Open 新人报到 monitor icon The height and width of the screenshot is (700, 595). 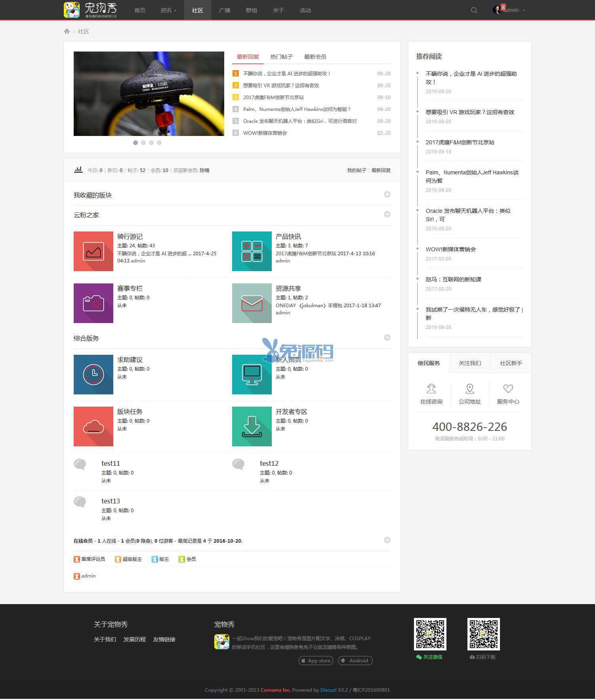tap(252, 375)
